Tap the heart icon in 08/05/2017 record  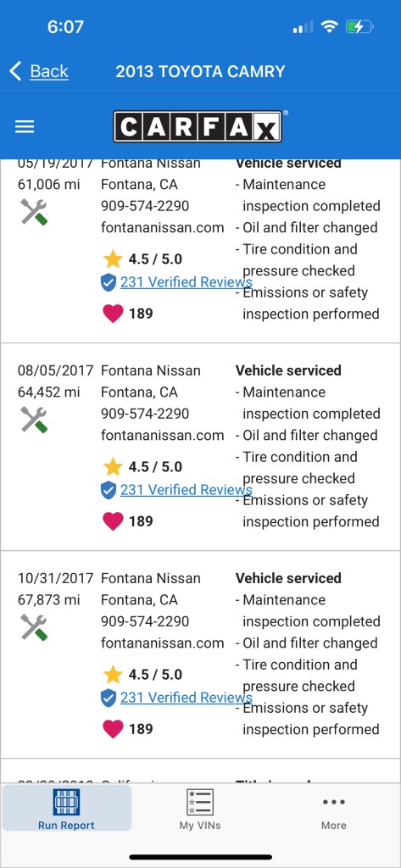tap(113, 521)
